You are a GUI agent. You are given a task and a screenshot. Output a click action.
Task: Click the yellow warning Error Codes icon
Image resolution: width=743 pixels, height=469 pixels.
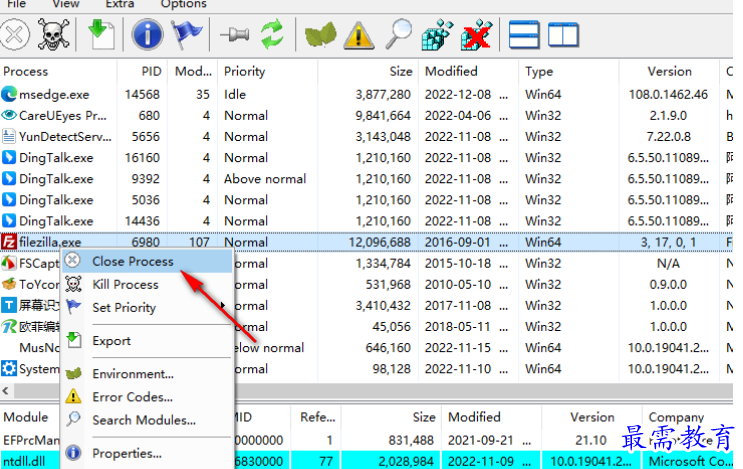(x=359, y=36)
